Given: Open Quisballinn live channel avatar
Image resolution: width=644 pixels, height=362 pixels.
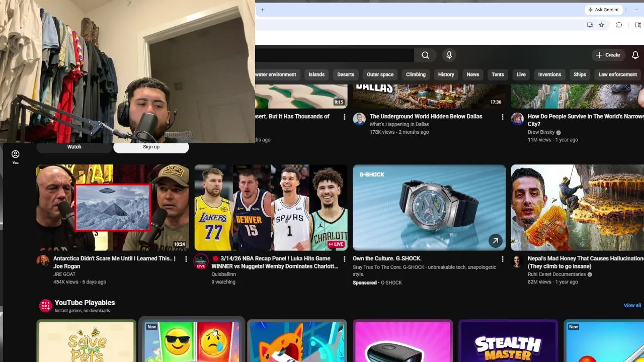Looking at the screenshot, I should pos(201,261).
